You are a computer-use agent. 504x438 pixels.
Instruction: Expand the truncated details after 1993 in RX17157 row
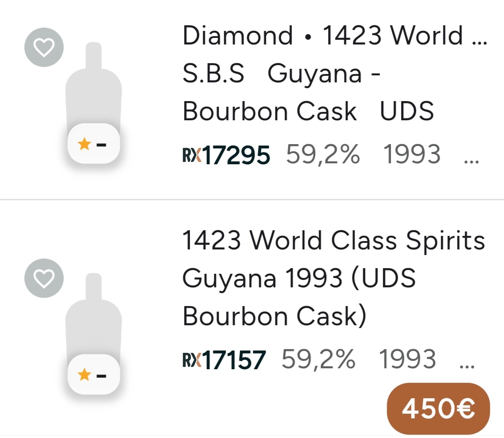tap(467, 365)
